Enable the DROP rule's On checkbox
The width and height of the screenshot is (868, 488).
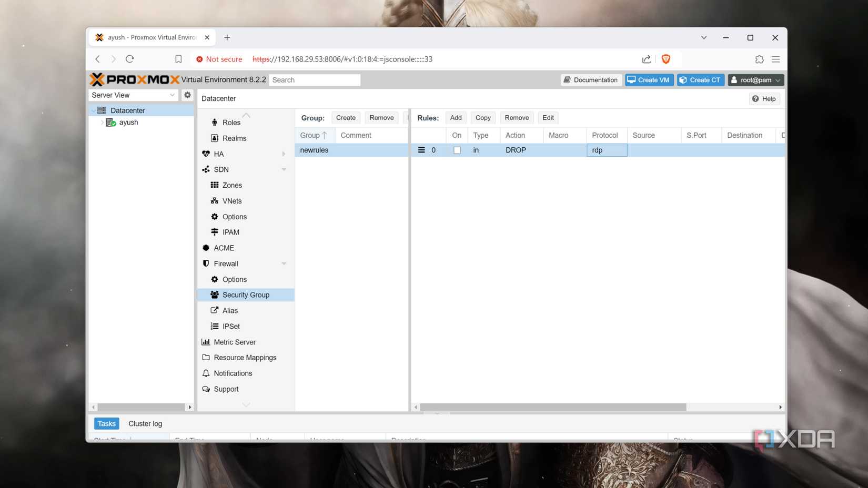coord(457,150)
